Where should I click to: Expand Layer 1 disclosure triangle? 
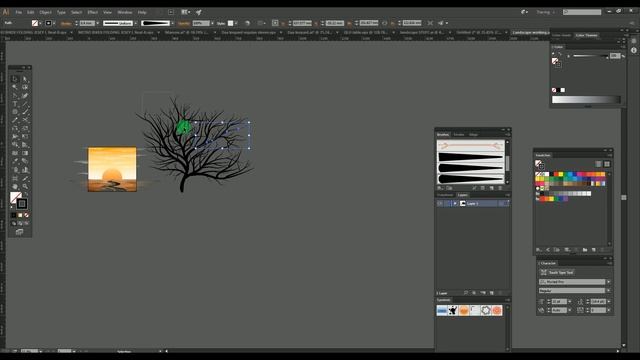pyautogui.click(x=455, y=203)
